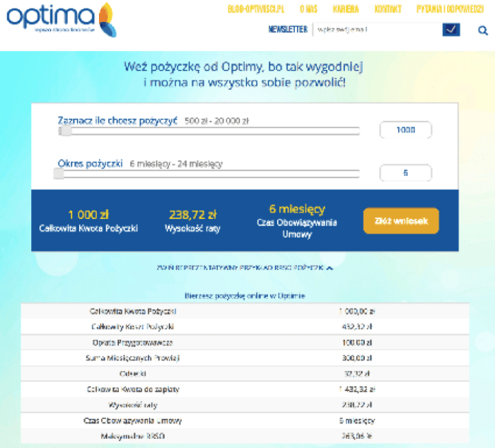Select the Maksymalne RRSO row label
Screen dimensions: 495x448
133,436
